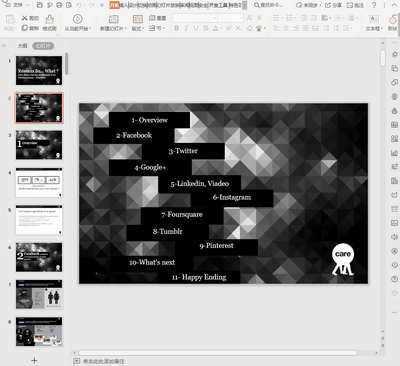Select the Start (开始) ribbon tab
Image resolution: width=400 pixels, height=366 pixels.
(x=114, y=5)
